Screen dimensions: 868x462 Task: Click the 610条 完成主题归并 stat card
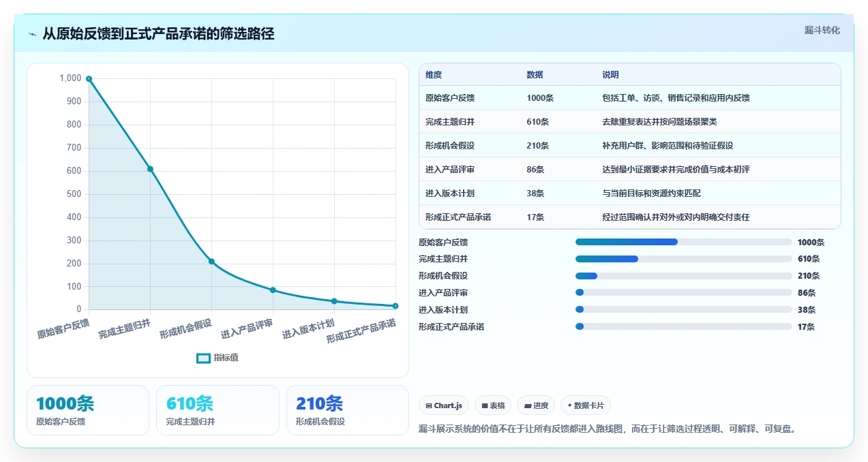[218, 410]
